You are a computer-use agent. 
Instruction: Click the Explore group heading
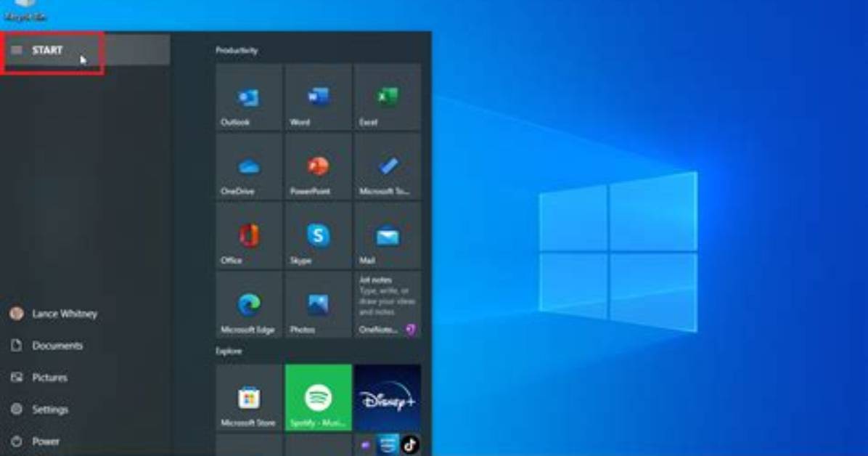click(x=229, y=351)
